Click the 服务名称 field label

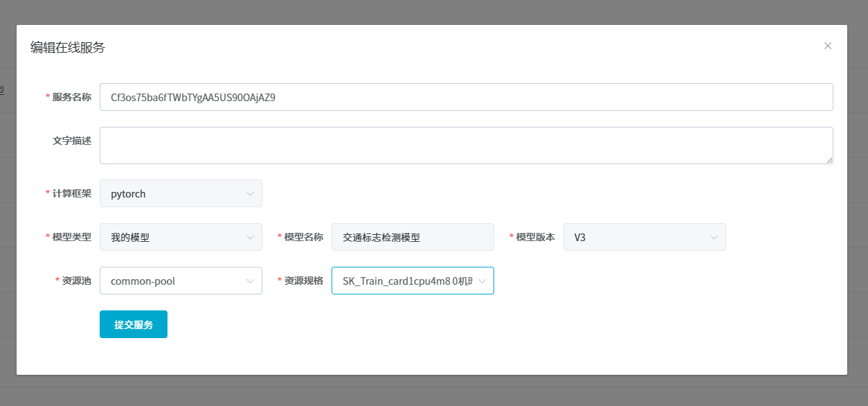71,97
